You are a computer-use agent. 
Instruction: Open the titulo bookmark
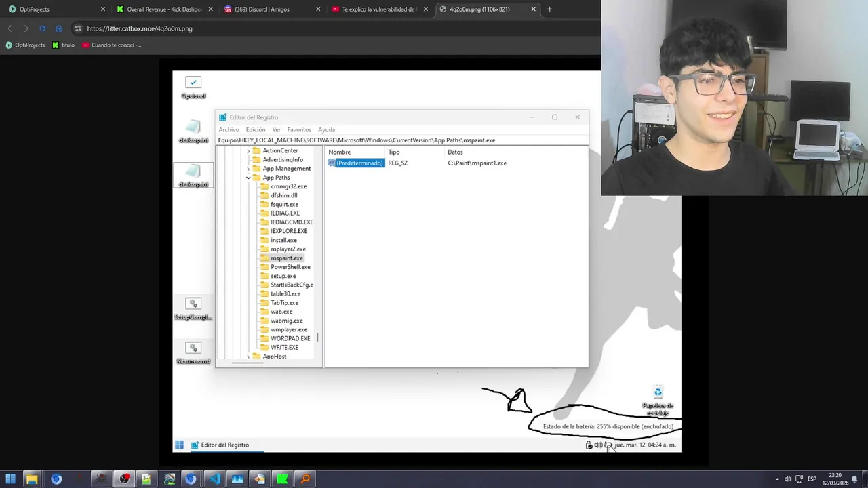(x=64, y=45)
